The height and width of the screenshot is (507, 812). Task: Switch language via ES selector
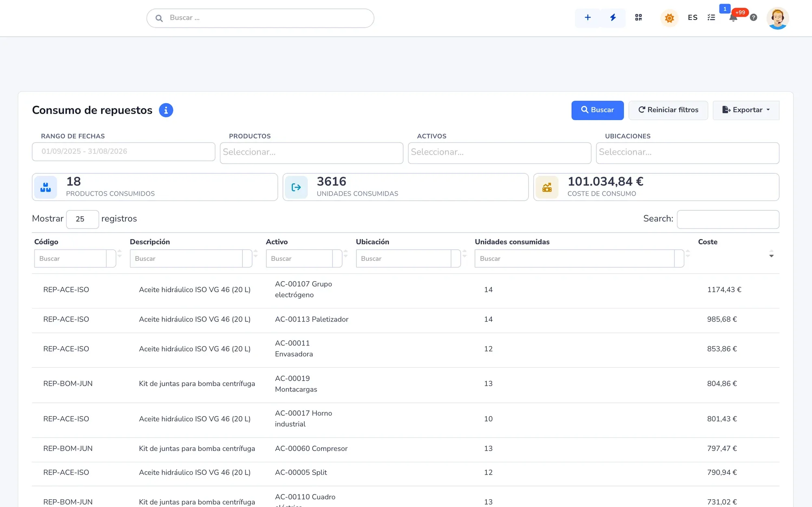[693, 17]
